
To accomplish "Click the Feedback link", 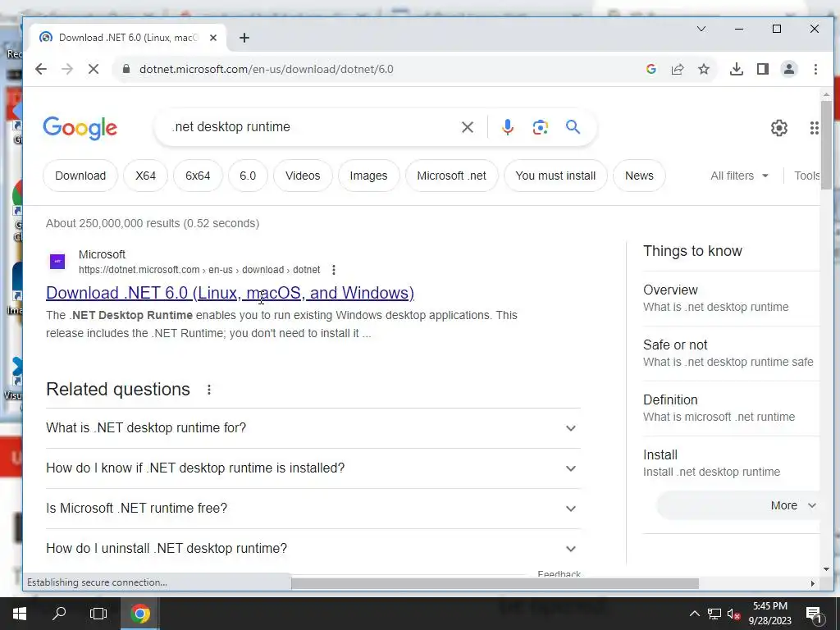I will 559,573.
